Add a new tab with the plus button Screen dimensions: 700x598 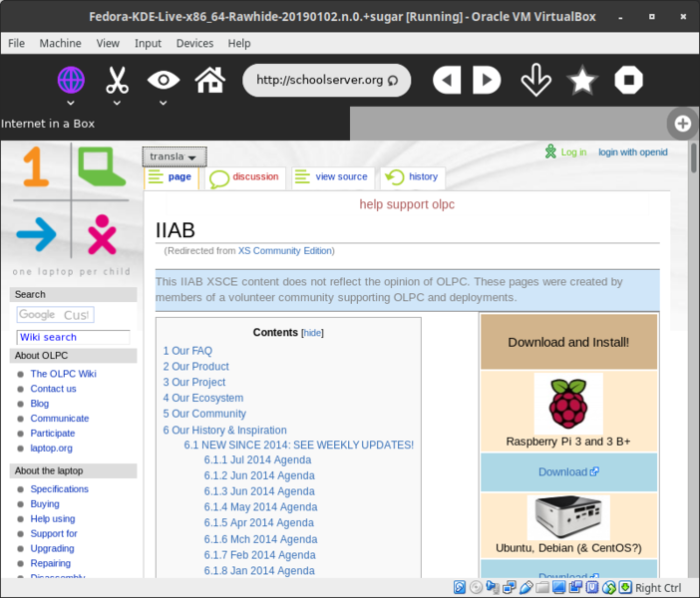(x=683, y=124)
